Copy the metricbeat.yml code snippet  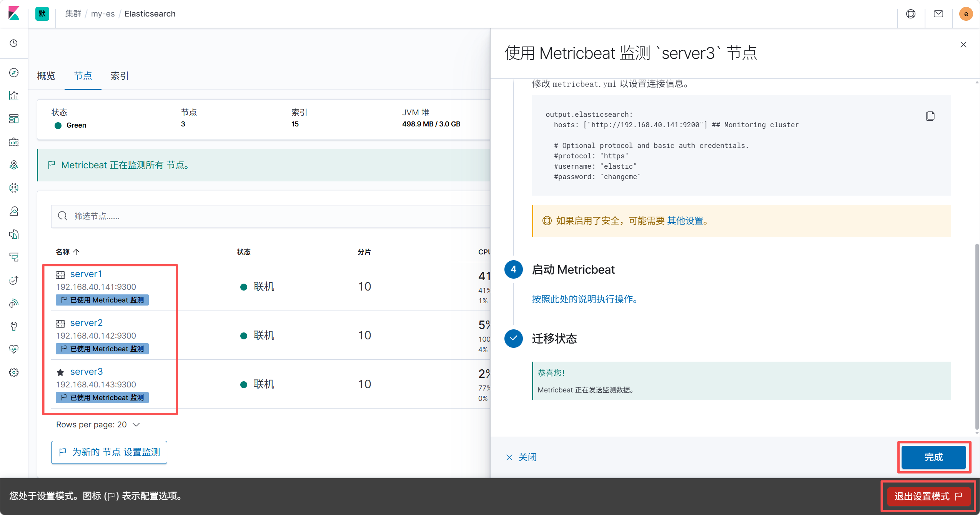click(930, 116)
